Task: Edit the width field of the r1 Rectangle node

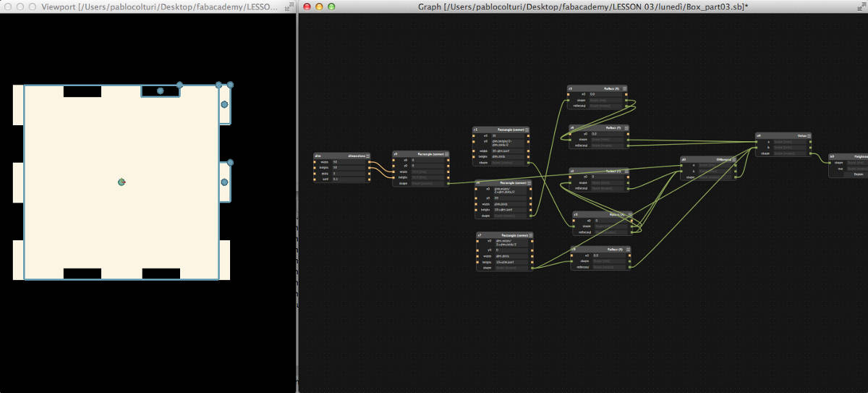Action: (x=508, y=151)
